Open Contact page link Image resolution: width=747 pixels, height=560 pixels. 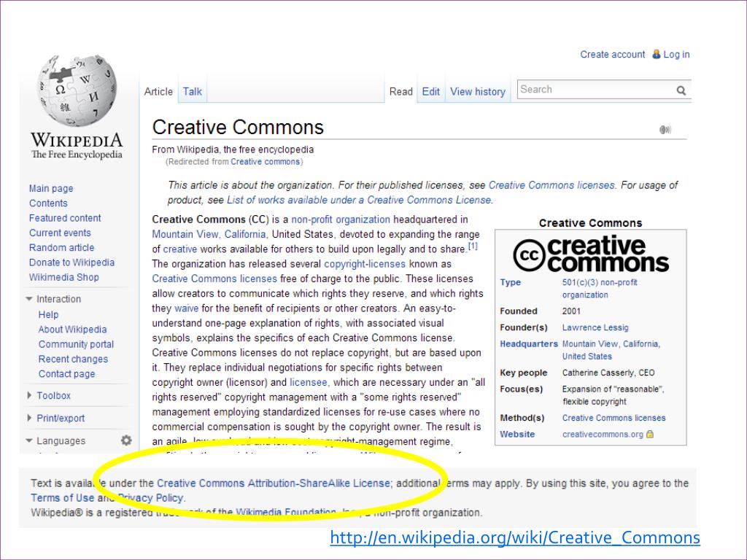click(x=66, y=374)
